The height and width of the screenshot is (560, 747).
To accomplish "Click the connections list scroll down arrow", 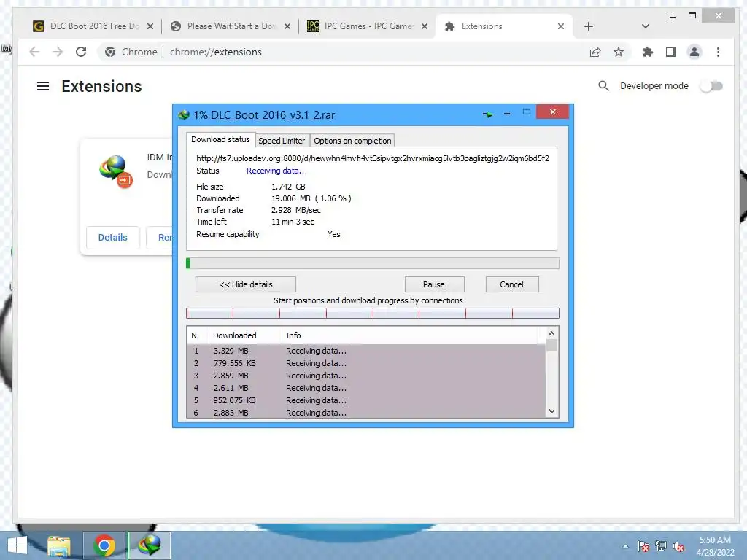I will (x=551, y=411).
